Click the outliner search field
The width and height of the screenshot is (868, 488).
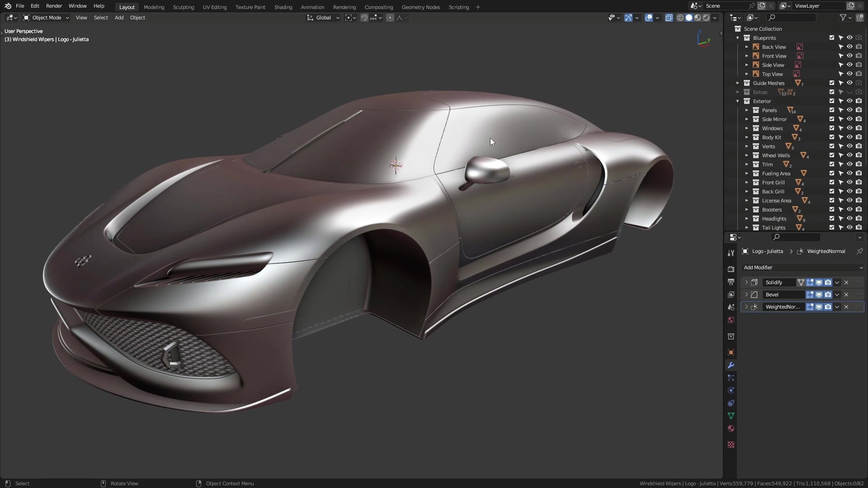tap(792, 18)
